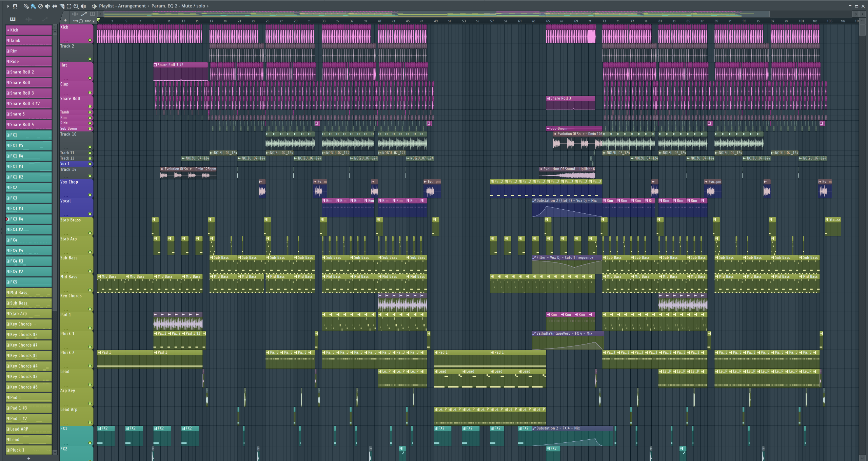
Task: Mute the Hat track green light
Action: [90, 78]
